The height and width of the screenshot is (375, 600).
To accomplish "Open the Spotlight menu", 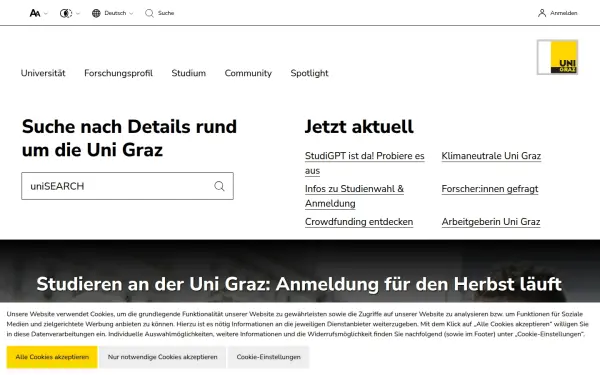I will [x=309, y=73].
